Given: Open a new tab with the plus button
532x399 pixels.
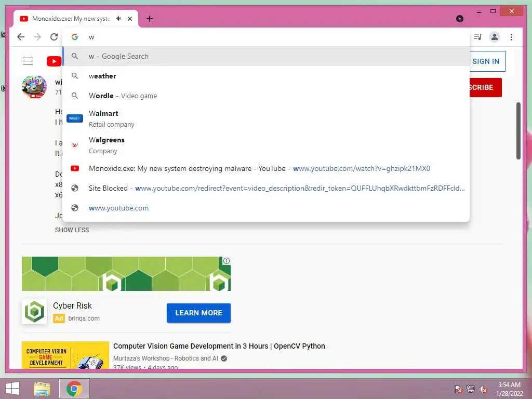Looking at the screenshot, I should (x=150, y=19).
